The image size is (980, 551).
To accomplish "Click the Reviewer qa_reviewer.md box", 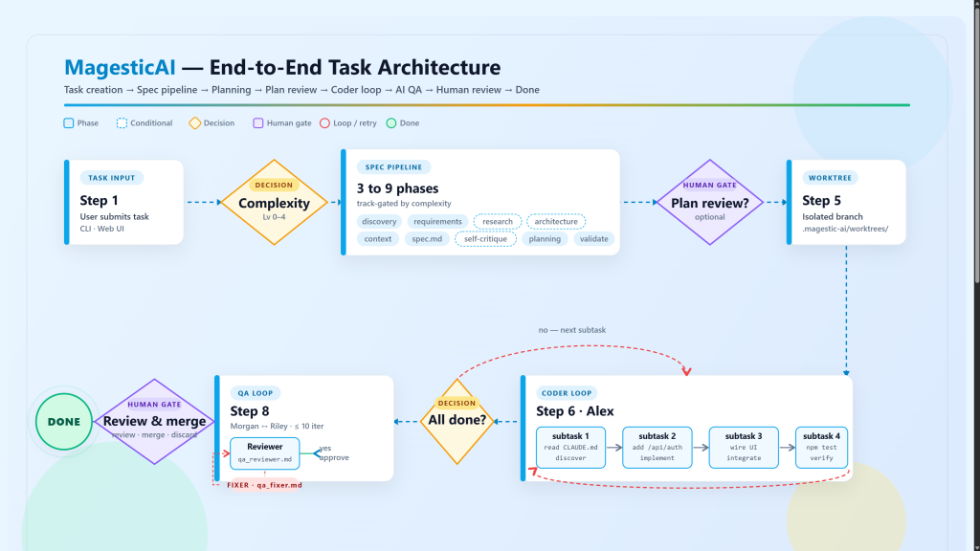I will [264, 452].
